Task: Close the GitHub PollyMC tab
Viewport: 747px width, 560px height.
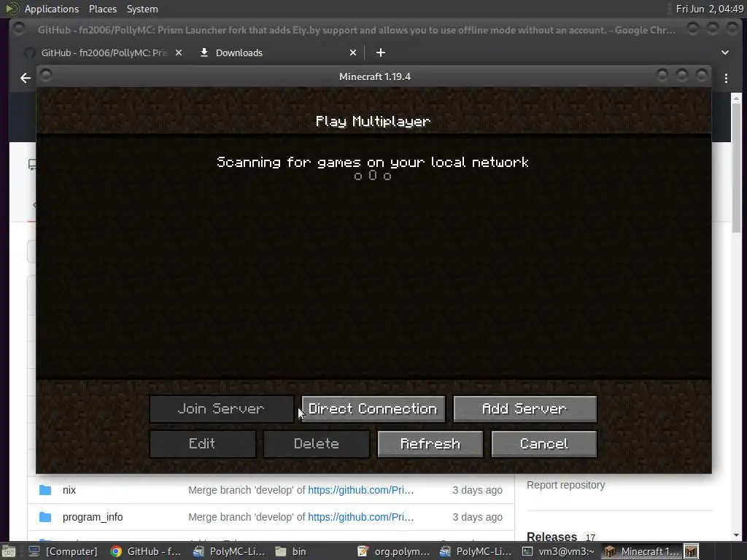Action: click(179, 52)
